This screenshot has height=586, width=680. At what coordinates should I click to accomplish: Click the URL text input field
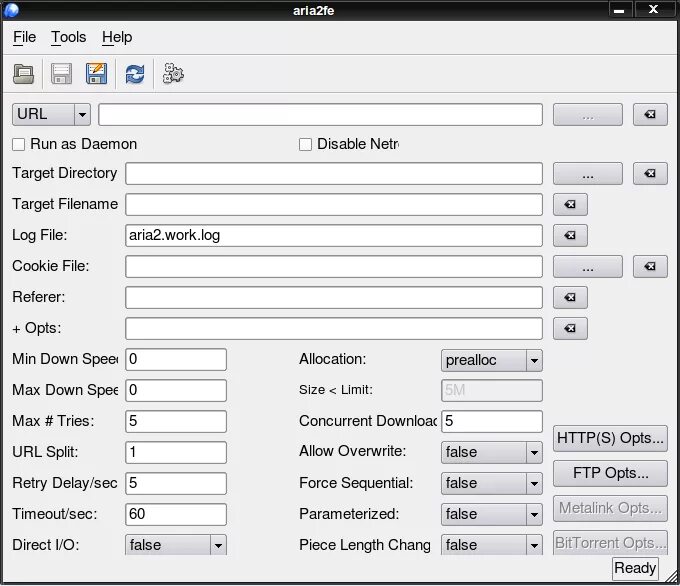pyautogui.click(x=320, y=115)
